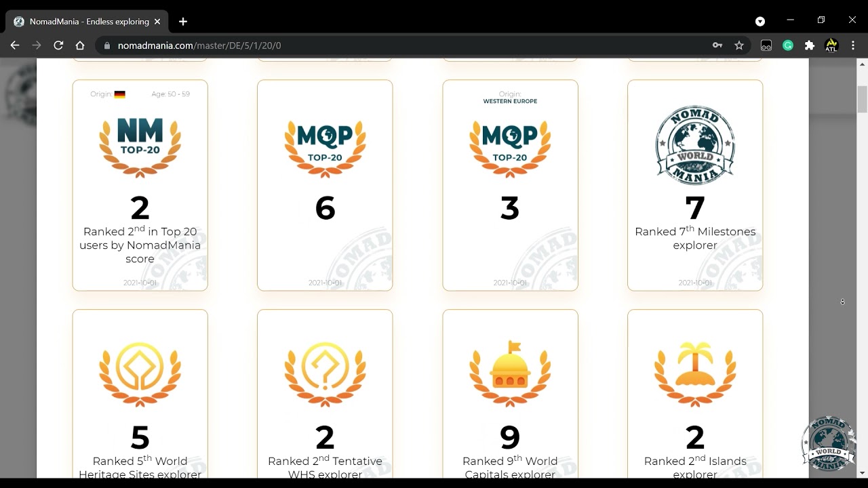Viewport: 868px width, 488px height.
Task: Click 'Ranked 5th World Heritage Sites explorer' text
Action: tap(140, 467)
